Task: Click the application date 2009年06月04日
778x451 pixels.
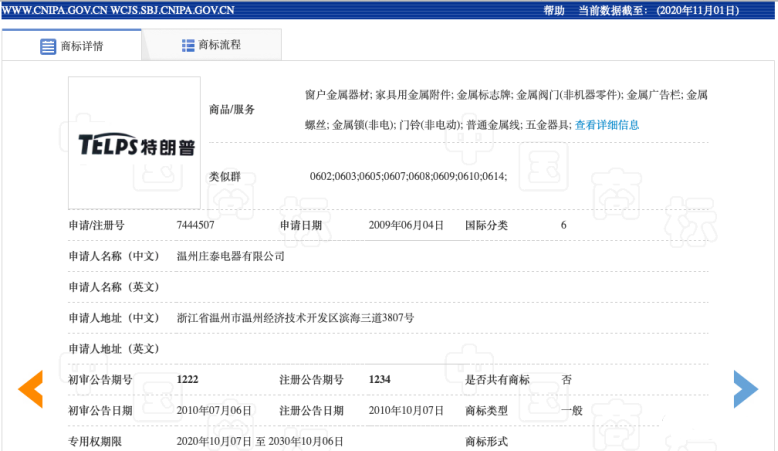Action: click(x=405, y=225)
